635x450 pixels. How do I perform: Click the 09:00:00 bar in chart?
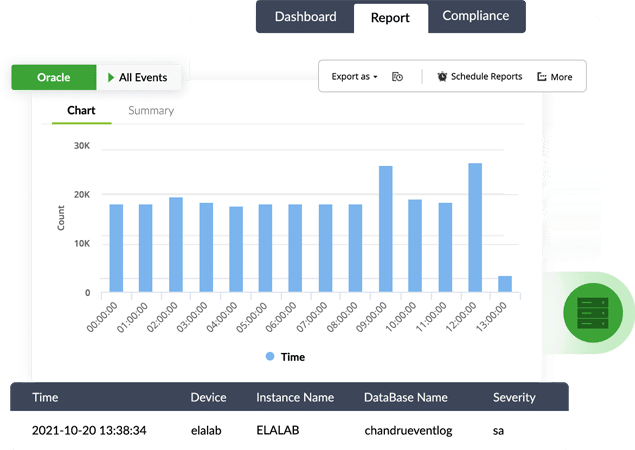tap(386, 229)
